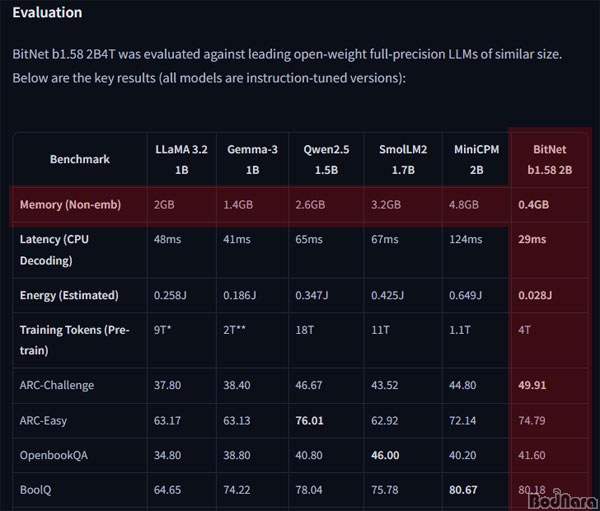Click the 41ms latency value
Viewport: 600px width, 511px height.
237,240
